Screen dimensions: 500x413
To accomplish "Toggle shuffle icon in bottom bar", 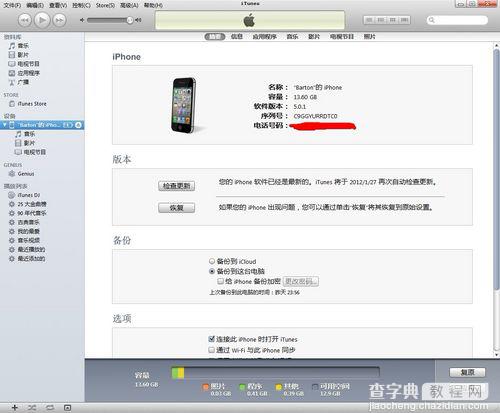I will 32,407.
